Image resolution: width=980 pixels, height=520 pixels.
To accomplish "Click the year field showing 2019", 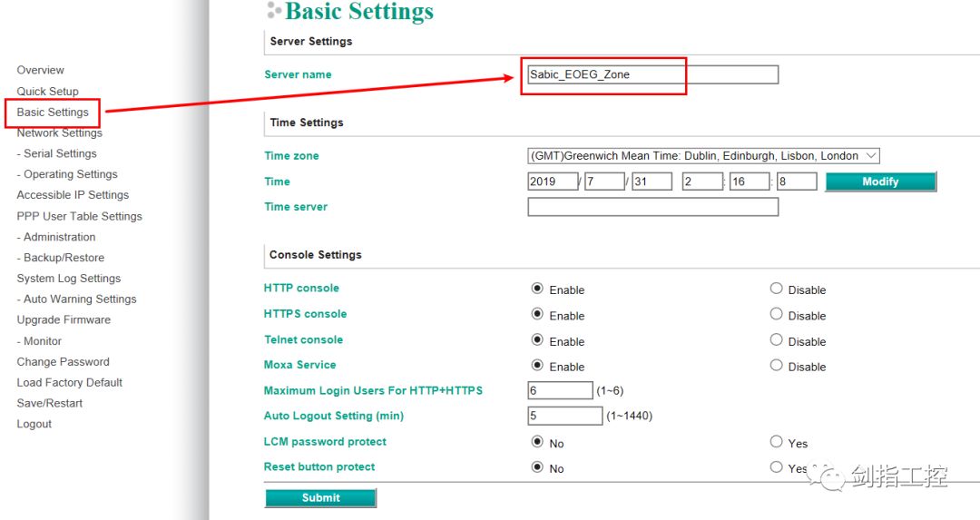I will (x=553, y=182).
